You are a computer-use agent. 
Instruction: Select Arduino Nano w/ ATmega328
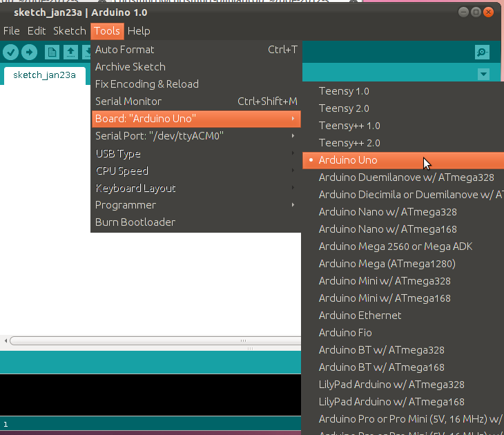[x=403, y=212]
